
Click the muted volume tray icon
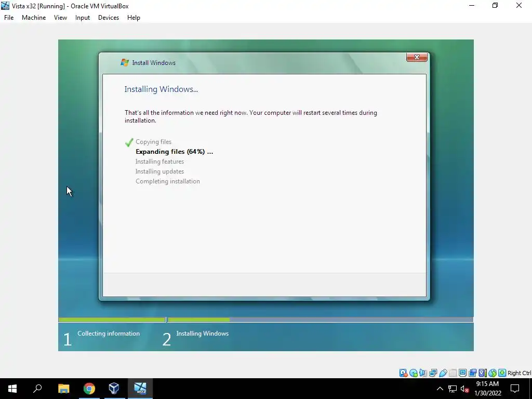465,389
